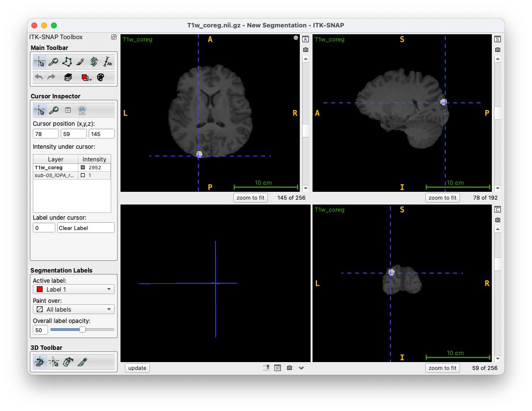Click the brain image in the sagittal view

pyautogui.click(x=402, y=109)
